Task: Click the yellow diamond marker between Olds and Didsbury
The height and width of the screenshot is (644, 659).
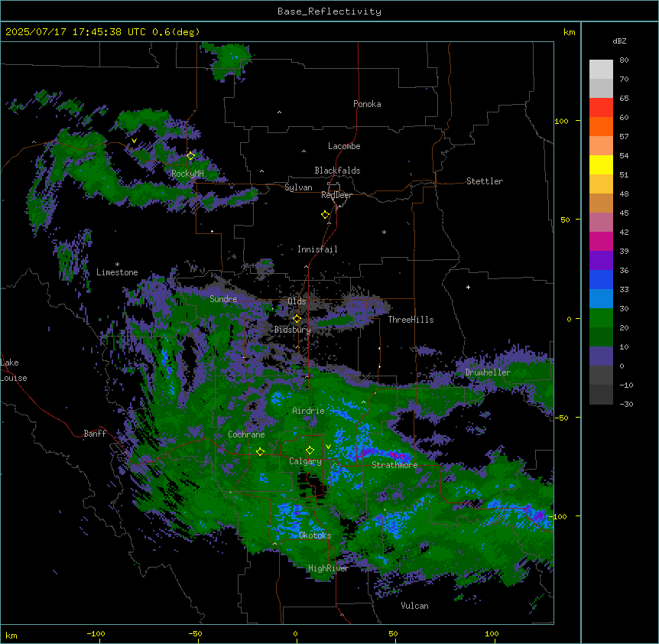Action: (297, 319)
